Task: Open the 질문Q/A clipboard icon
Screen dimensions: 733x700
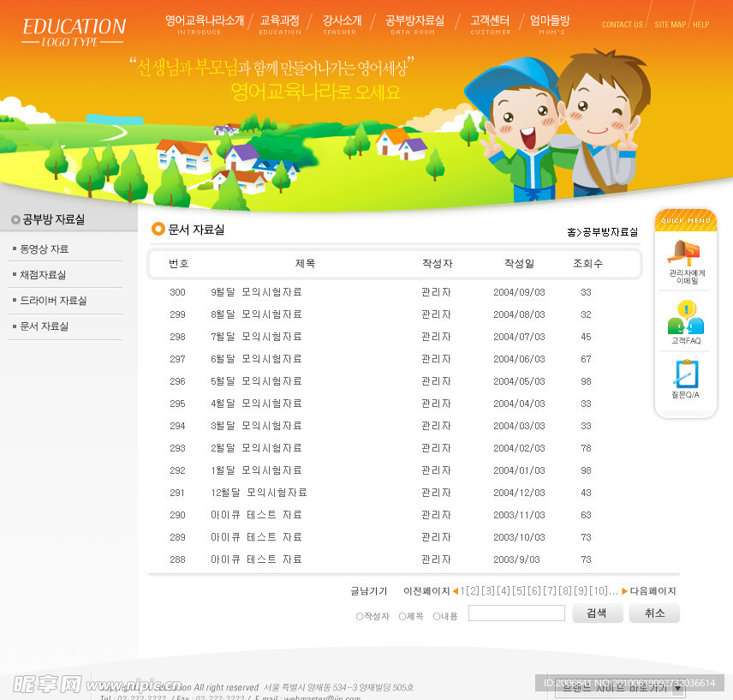Action: (x=687, y=374)
